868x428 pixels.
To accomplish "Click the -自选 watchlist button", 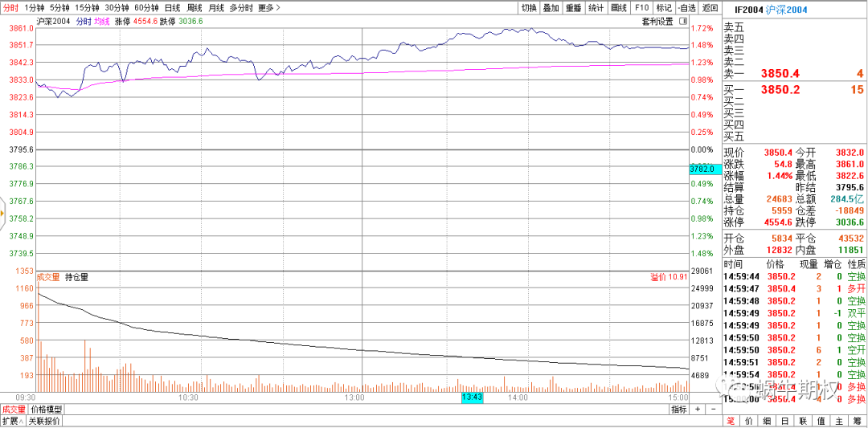I will pyautogui.click(x=686, y=8).
